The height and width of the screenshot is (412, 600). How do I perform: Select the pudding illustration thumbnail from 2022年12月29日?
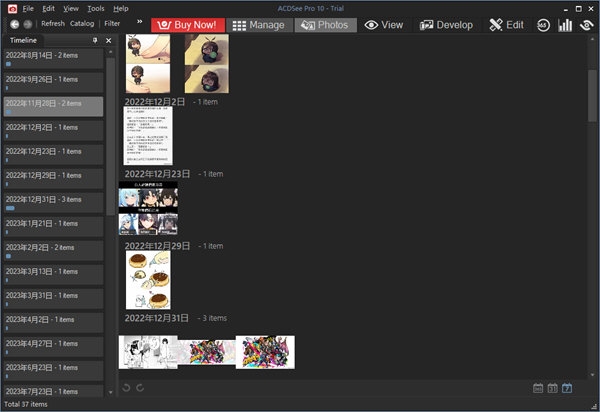(148, 280)
